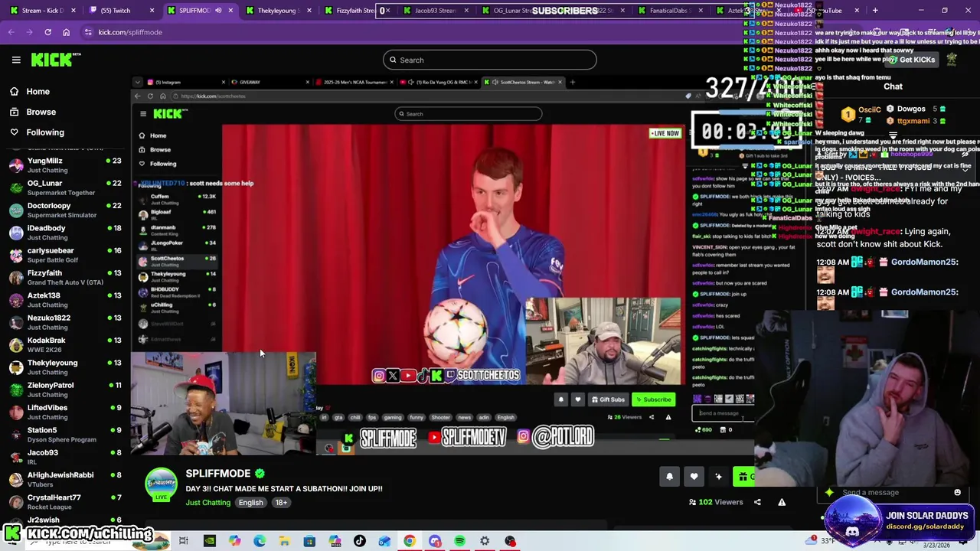Open NVIDIA app from the taskbar
The width and height of the screenshot is (980, 551).
(209, 541)
